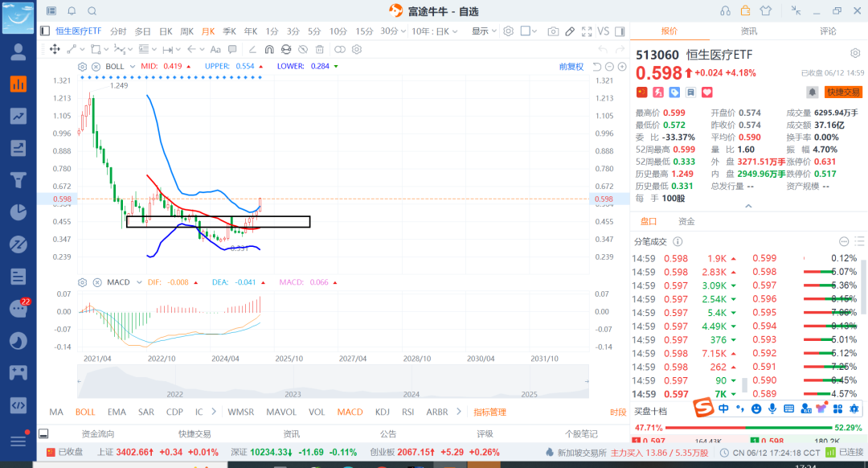Toggle left panel collapse icon

coord(45,31)
